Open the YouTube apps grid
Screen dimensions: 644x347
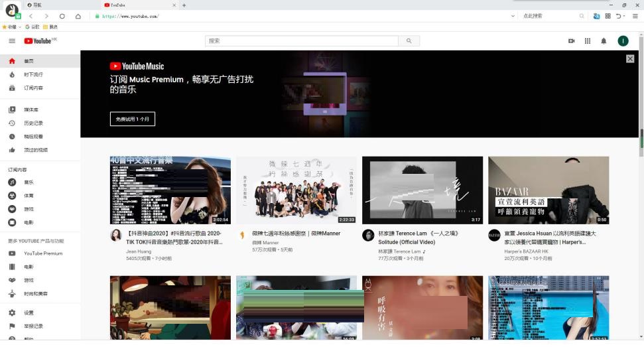tap(588, 41)
